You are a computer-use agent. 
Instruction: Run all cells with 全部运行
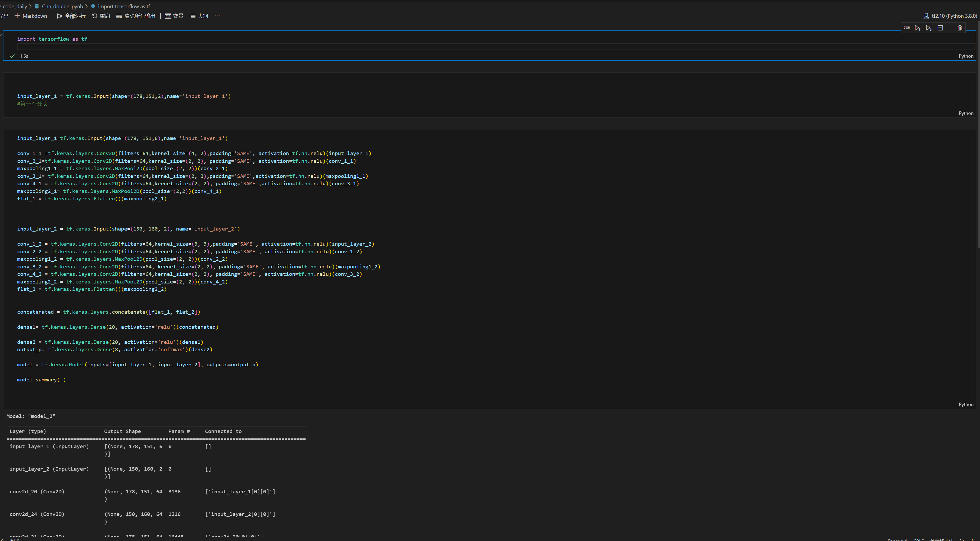coord(71,16)
